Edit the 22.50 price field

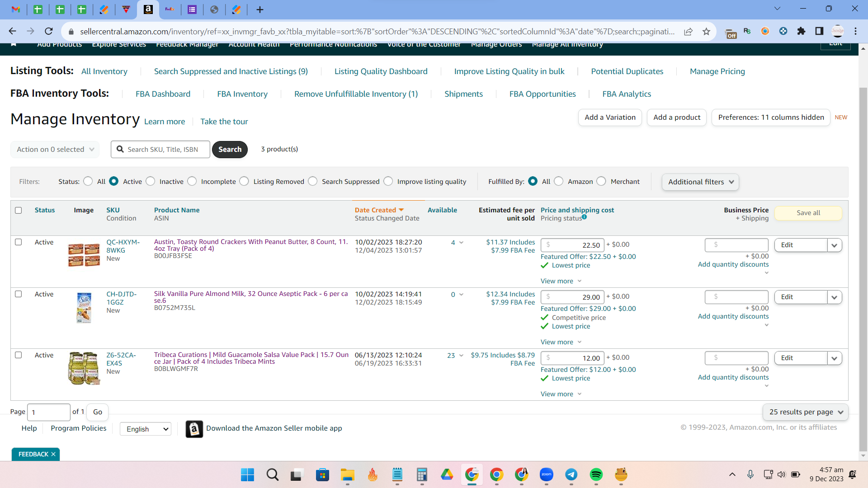click(x=572, y=245)
